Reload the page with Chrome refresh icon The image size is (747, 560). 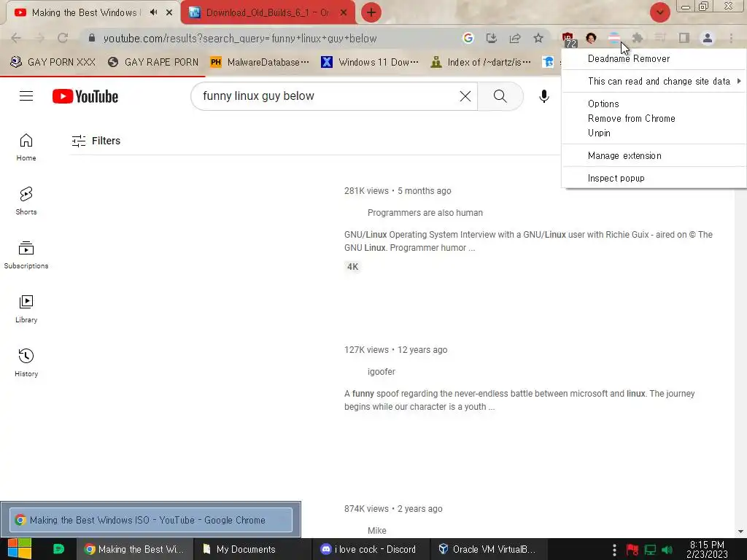coord(63,38)
